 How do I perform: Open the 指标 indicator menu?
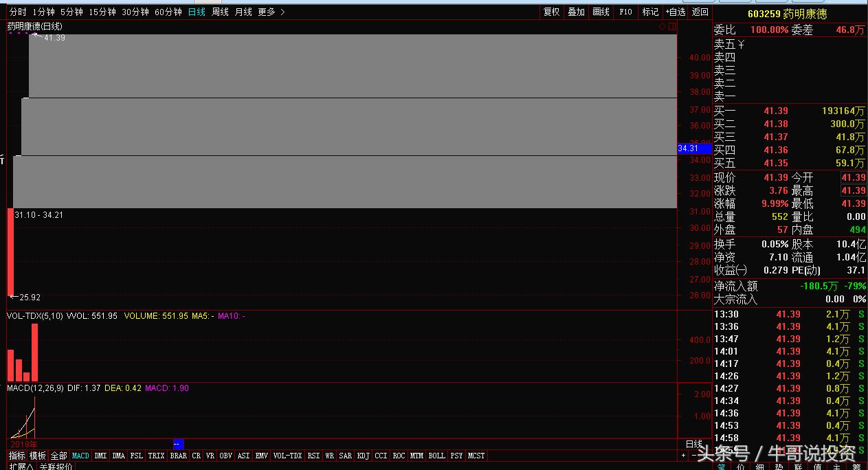(x=17, y=456)
